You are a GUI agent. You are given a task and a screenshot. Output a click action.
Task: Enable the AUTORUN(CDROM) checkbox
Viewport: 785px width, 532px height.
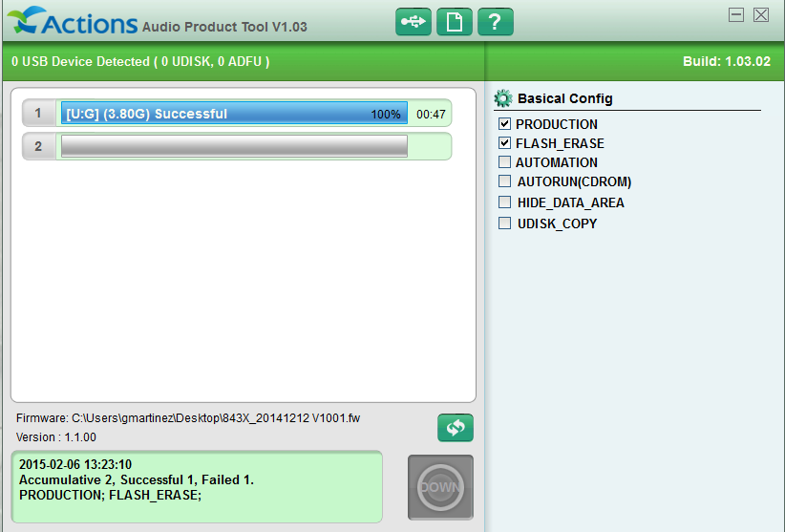[504, 181]
